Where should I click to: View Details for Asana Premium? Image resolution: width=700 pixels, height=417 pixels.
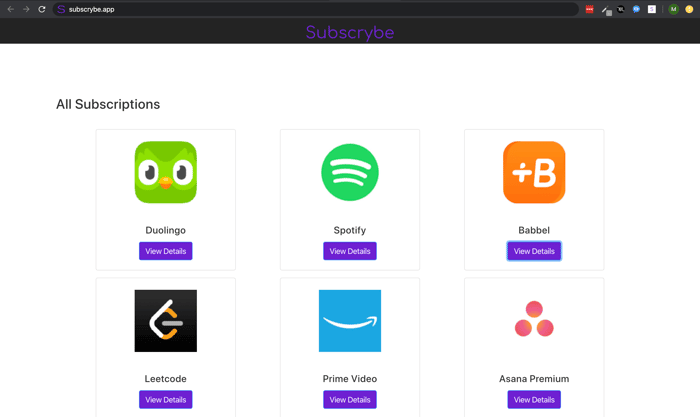click(534, 400)
